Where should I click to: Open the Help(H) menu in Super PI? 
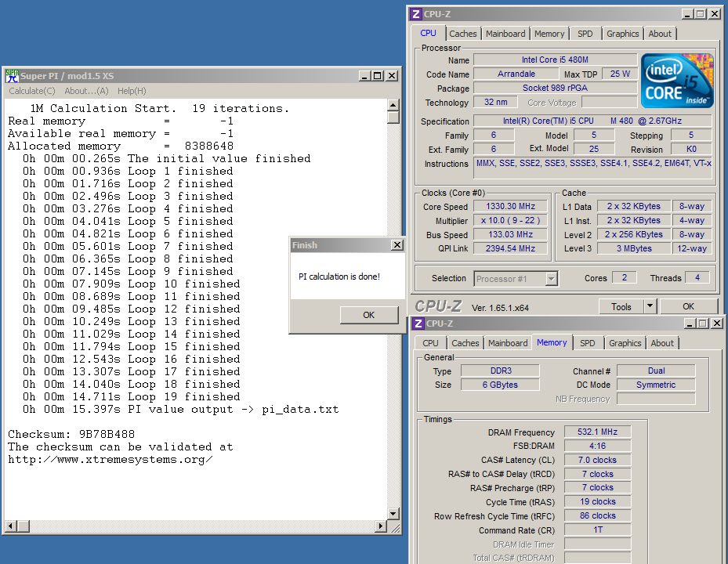coord(132,91)
